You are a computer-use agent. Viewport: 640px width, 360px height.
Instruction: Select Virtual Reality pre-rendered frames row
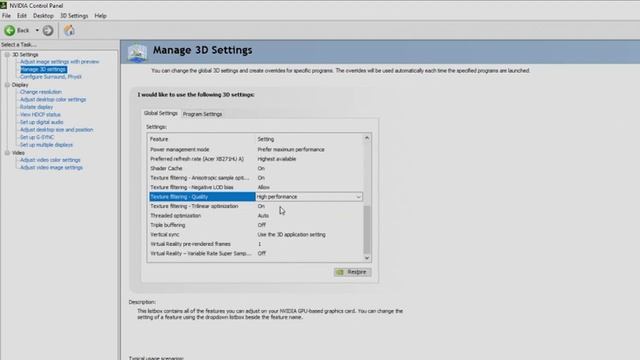255,244
